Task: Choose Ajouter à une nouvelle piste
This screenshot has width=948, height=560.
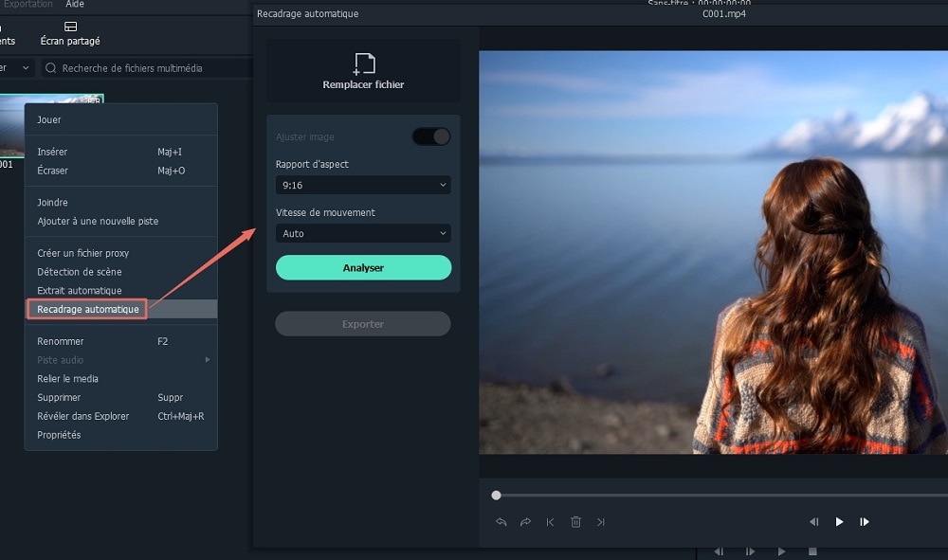Action: point(121,221)
